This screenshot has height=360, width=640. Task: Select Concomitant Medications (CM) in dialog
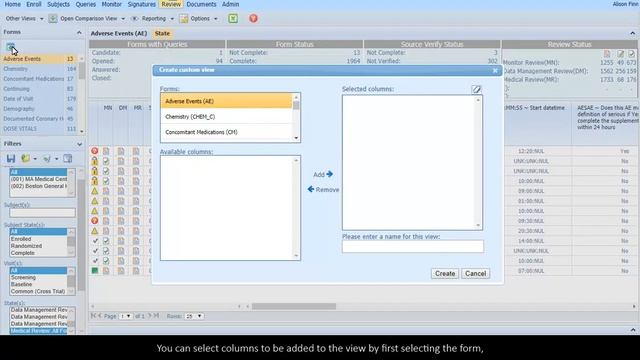pyautogui.click(x=227, y=132)
